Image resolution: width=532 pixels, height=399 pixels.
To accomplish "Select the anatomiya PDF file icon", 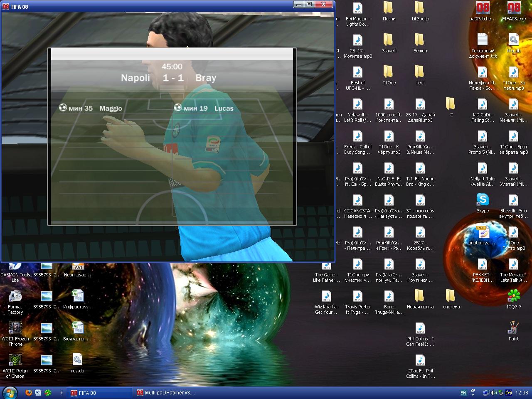I will [x=483, y=235].
